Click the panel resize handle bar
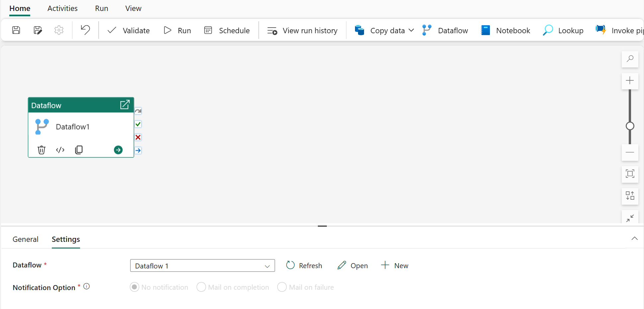Screen dimensions: 644x309 (x=322, y=226)
